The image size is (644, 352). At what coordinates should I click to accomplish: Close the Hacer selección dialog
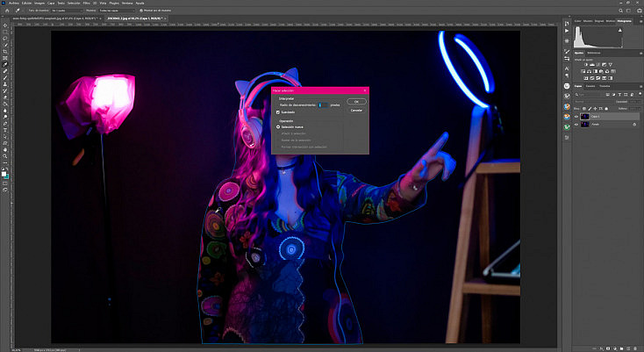(x=365, y=90)
